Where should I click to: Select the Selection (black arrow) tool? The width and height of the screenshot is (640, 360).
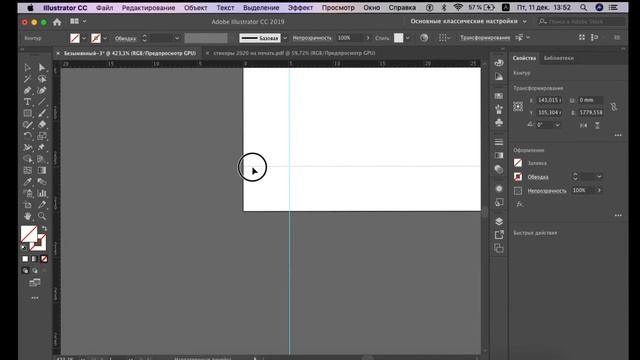pyautogui.click(x=27, y=67)
